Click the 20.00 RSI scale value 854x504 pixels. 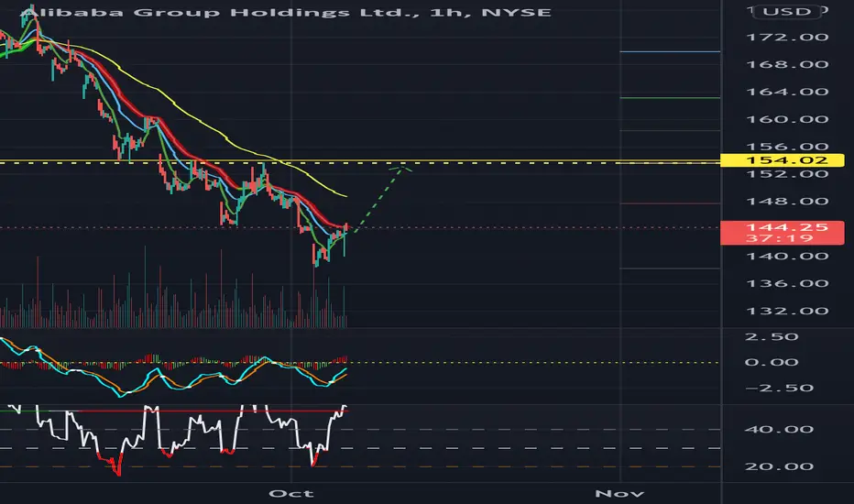pos(779,466)
